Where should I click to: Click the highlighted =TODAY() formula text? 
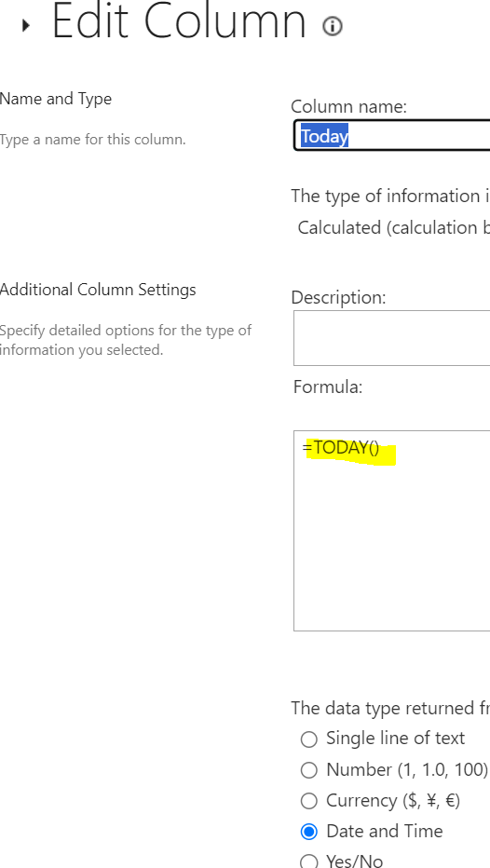[x=341, y=447]
